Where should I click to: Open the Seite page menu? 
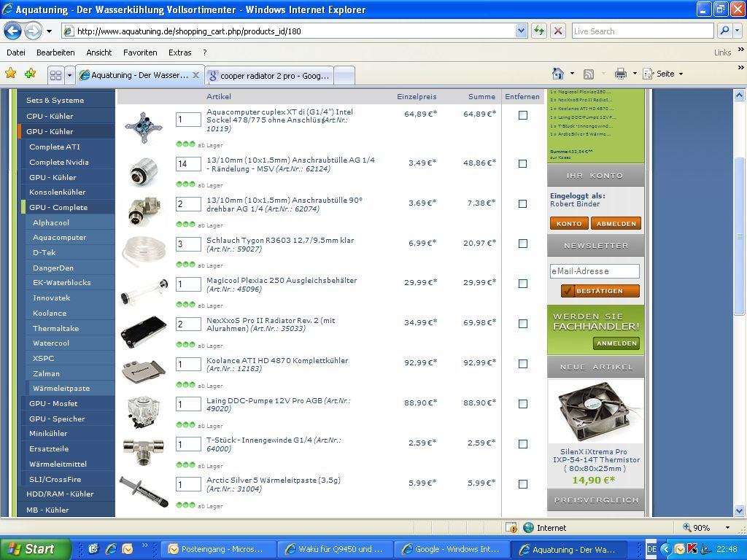click(x=663, y=74)
